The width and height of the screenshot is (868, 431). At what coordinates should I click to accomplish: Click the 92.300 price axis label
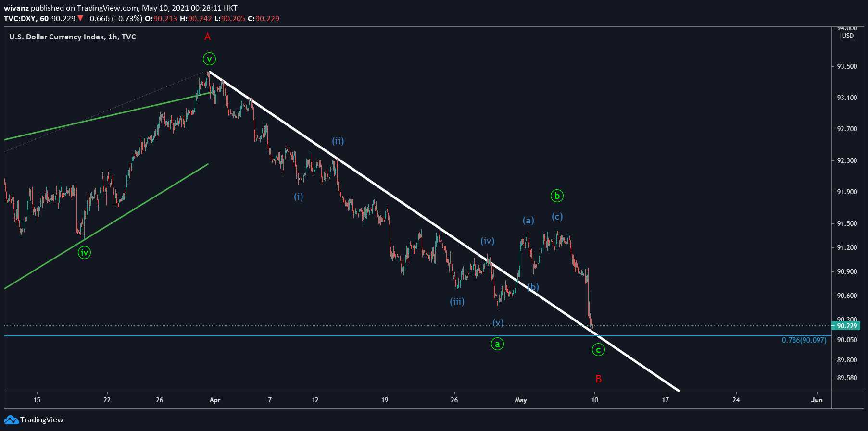[x=847, y=160]
